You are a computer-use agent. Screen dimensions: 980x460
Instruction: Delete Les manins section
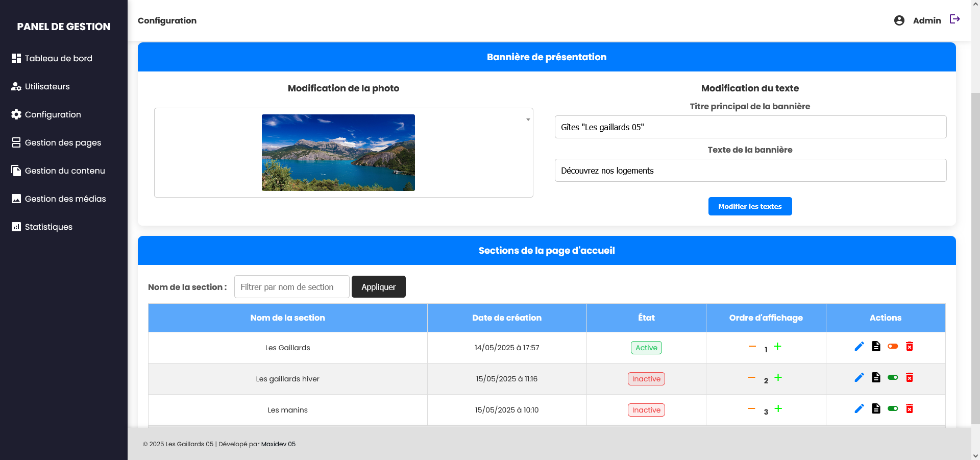tap(910, 408)
